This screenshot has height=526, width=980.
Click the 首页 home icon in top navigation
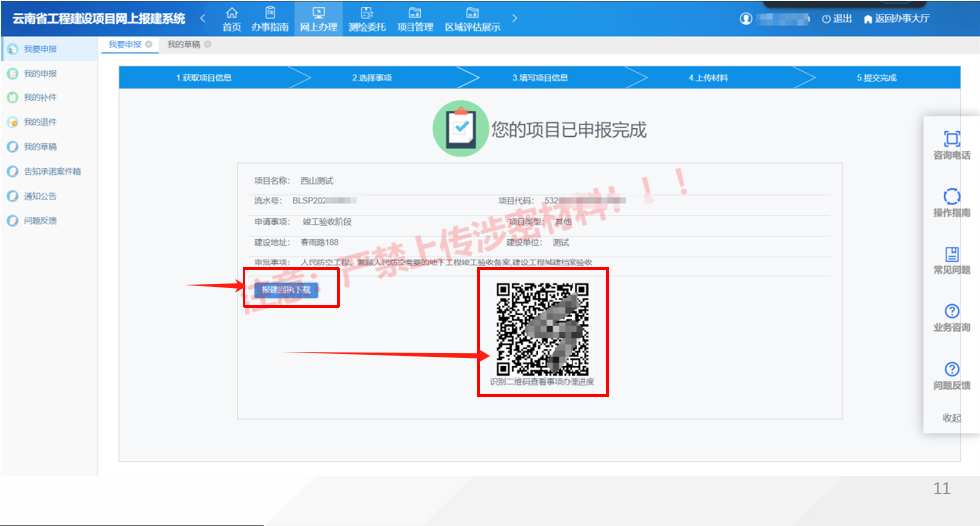tap(231, 13)
